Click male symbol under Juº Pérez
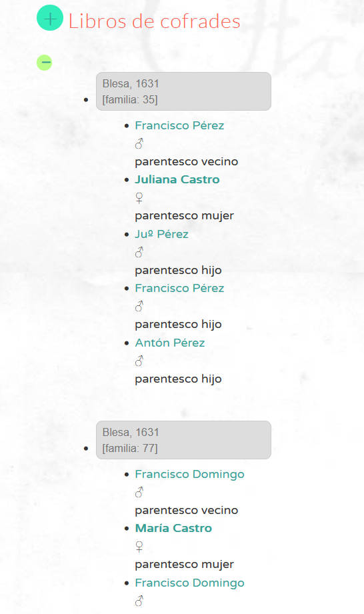 point(139,252)
